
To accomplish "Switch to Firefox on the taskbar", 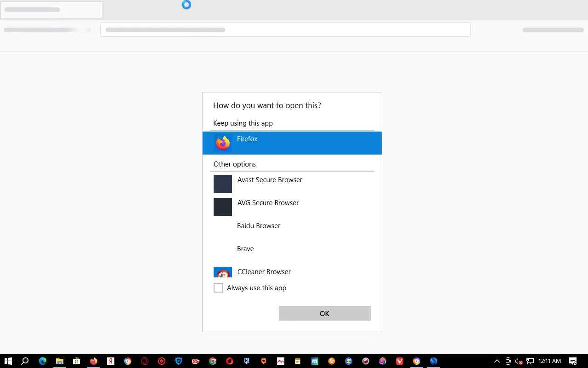I will pos(93,361).
